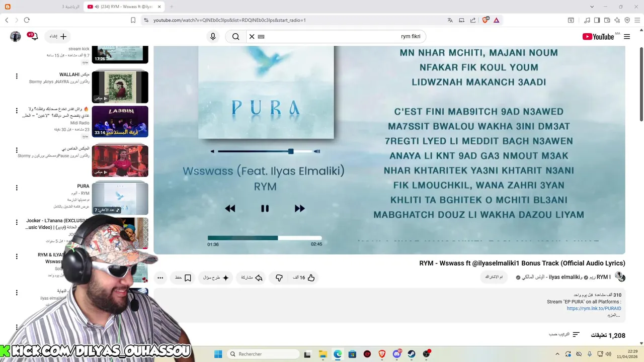Click the Ask sparkle button

[x=216, y=278]
